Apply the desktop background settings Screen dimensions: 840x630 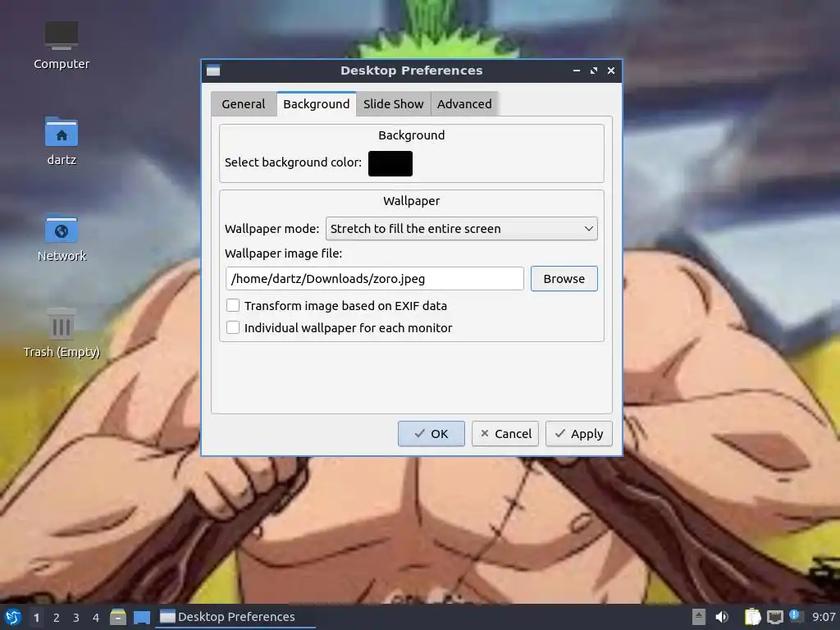pyautogui.click(x=579, y=433)
